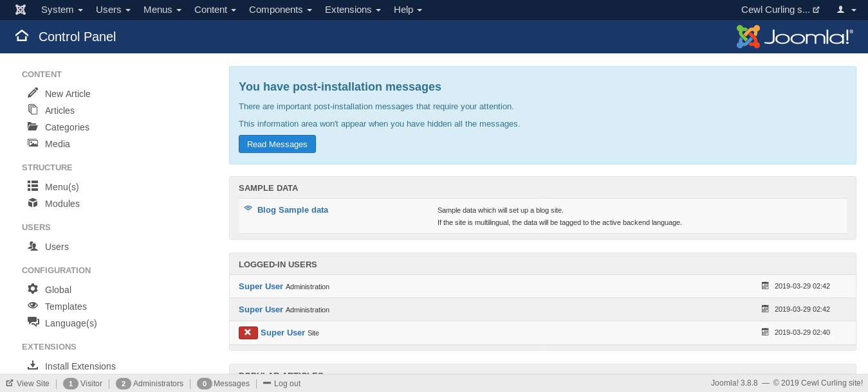Open the Content menu

pos(215,10)
